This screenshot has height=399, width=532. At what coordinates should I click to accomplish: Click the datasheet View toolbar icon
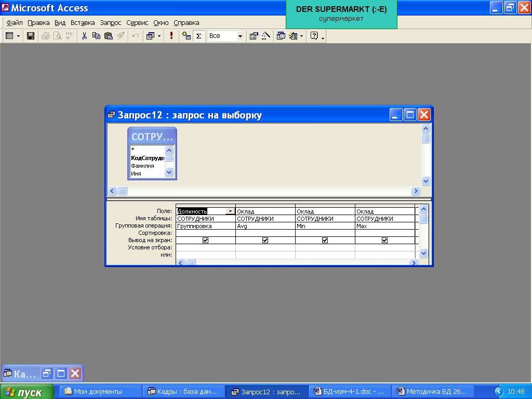(x=9, y=36)
